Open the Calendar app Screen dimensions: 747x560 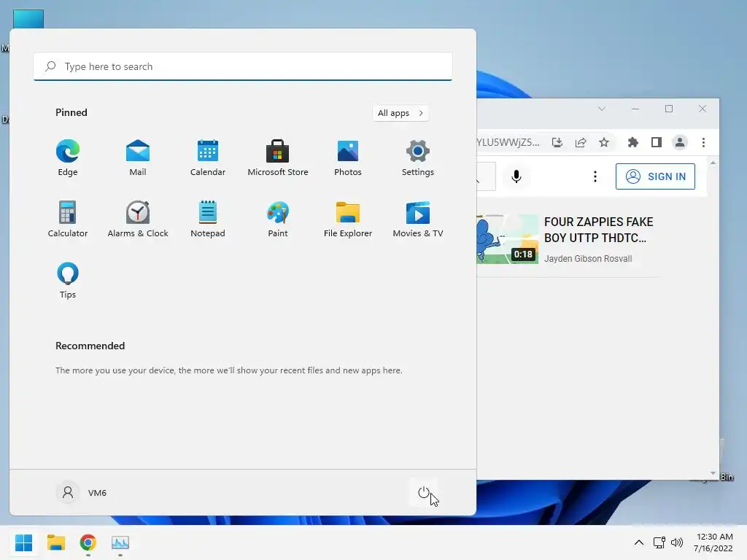pos(208,158)
